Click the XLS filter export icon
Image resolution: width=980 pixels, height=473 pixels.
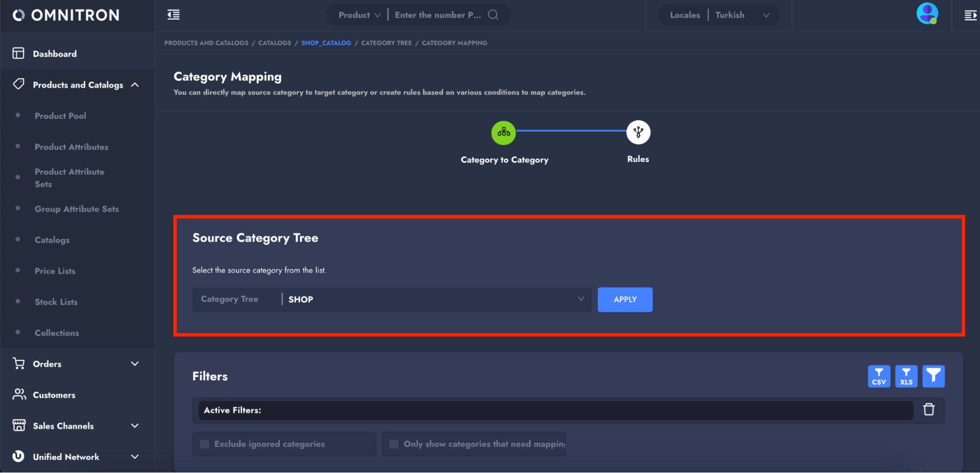pyautogui.click(x=906, y=376)
